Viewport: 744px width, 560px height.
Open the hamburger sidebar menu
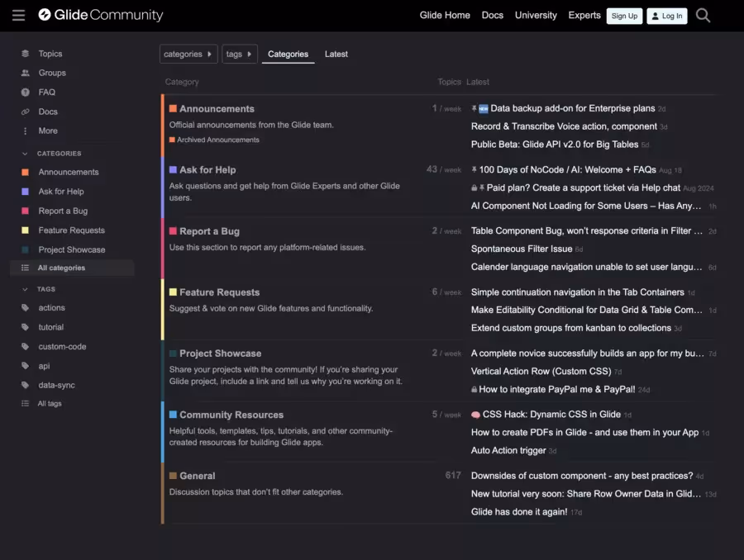[x=18, y=15]
